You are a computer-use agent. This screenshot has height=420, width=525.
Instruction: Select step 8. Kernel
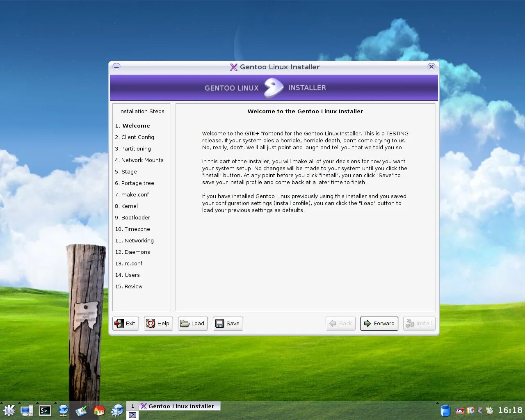[x=126, y=206]
